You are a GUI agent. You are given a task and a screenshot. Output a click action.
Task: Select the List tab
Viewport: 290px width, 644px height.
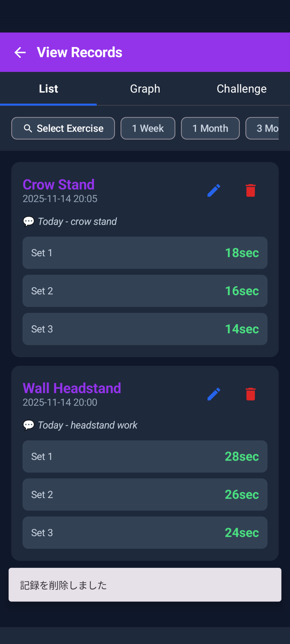pyautogui.click(x=48, y=89)
